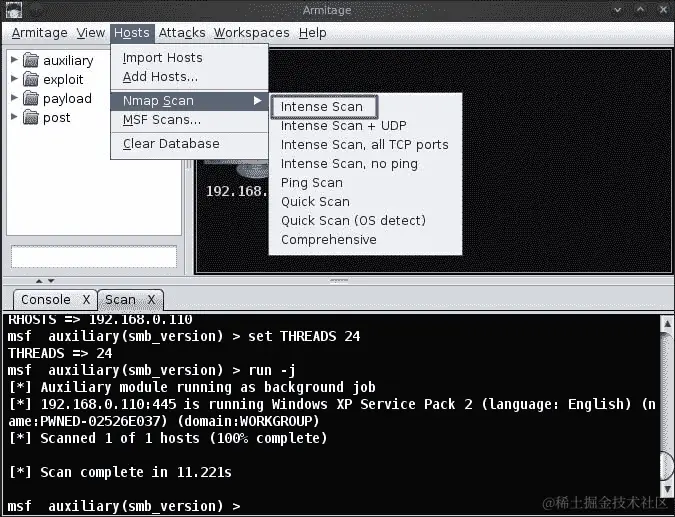Select Ping Scan option
Viewport: 675px width, 517px height.
point(365,183)
